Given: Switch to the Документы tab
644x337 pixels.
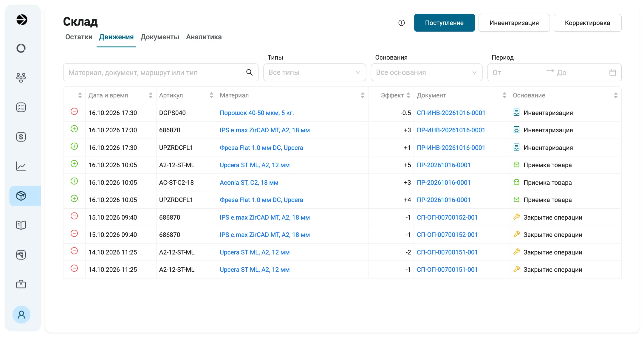Looking at the screenshot, I should [160, 37].
